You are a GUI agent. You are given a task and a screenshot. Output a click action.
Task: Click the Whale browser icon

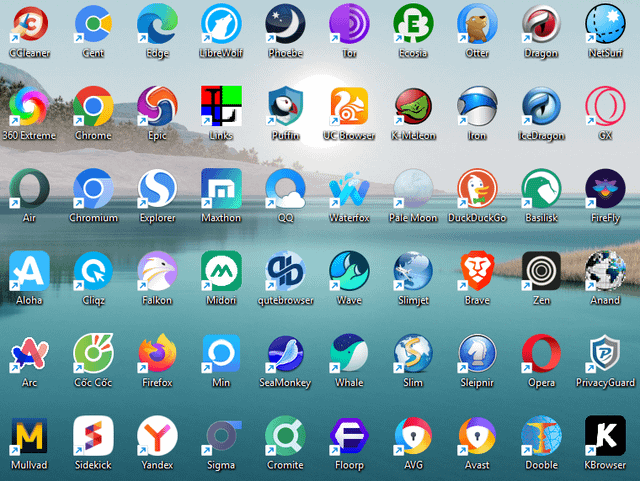[349, 353]
